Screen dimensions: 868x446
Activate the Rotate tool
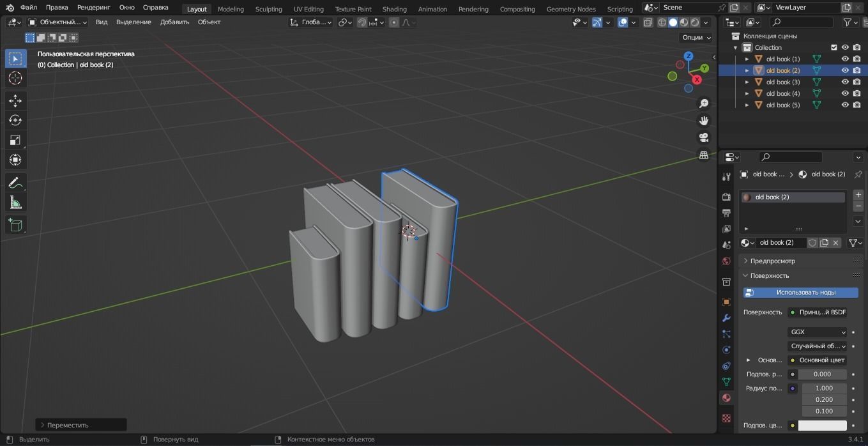[15, 120]
